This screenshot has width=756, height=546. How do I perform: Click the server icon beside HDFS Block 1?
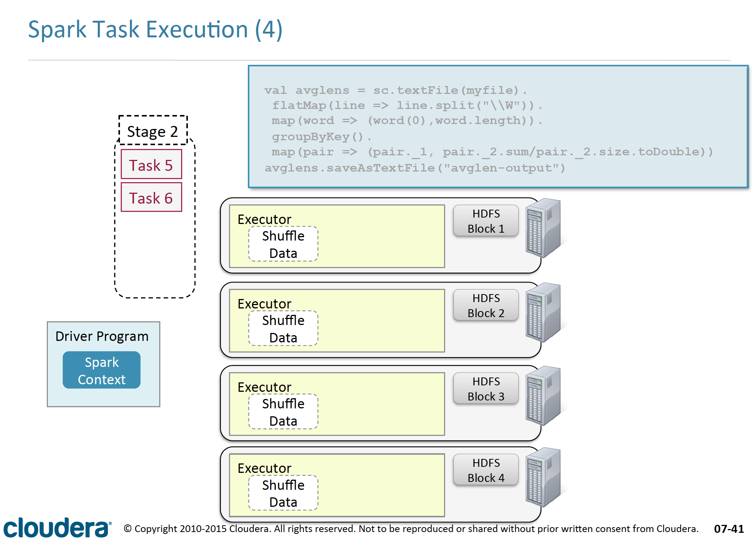tap(542, 228)
